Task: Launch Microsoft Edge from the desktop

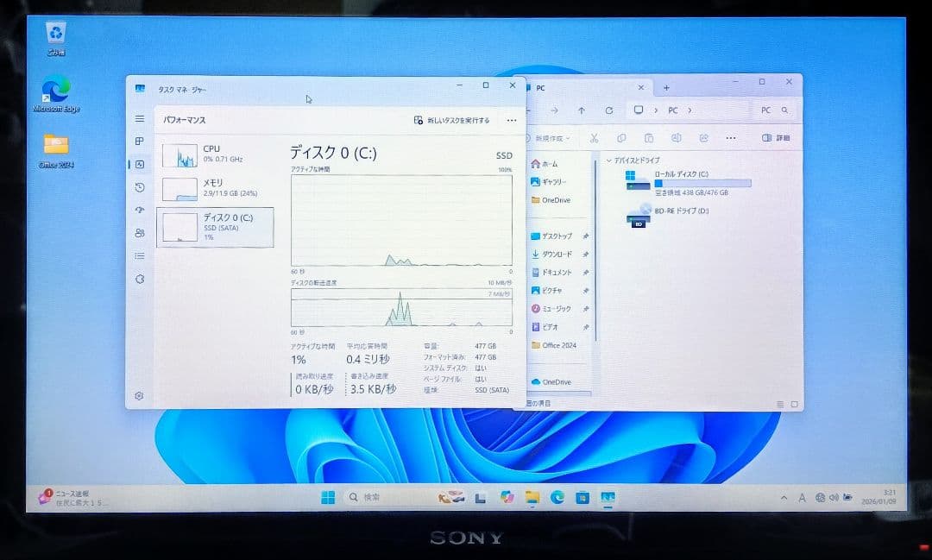Action: click(54, 91)
